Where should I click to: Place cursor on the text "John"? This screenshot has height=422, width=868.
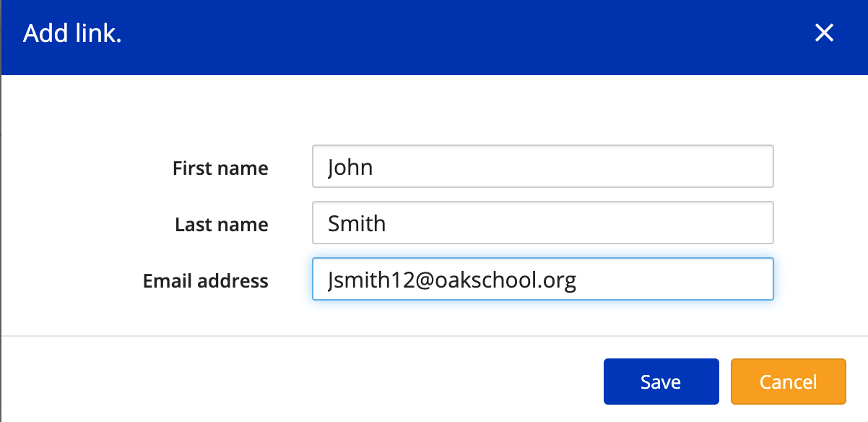point(350,168)
